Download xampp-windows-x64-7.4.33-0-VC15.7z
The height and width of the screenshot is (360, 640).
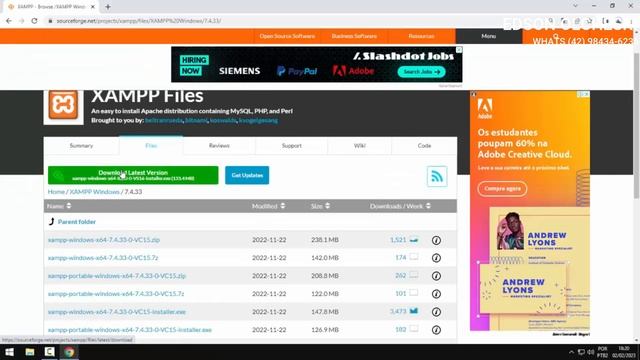103,258
